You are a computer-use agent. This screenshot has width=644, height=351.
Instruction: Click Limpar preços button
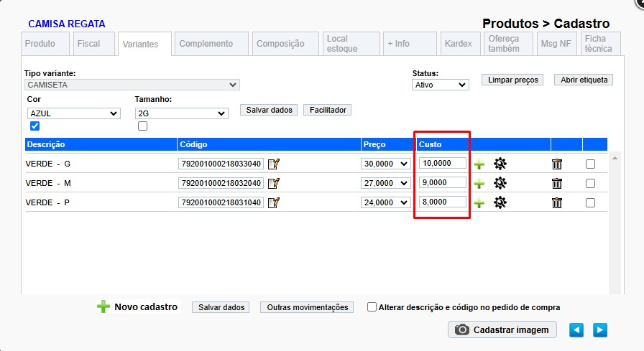[512, 80]
